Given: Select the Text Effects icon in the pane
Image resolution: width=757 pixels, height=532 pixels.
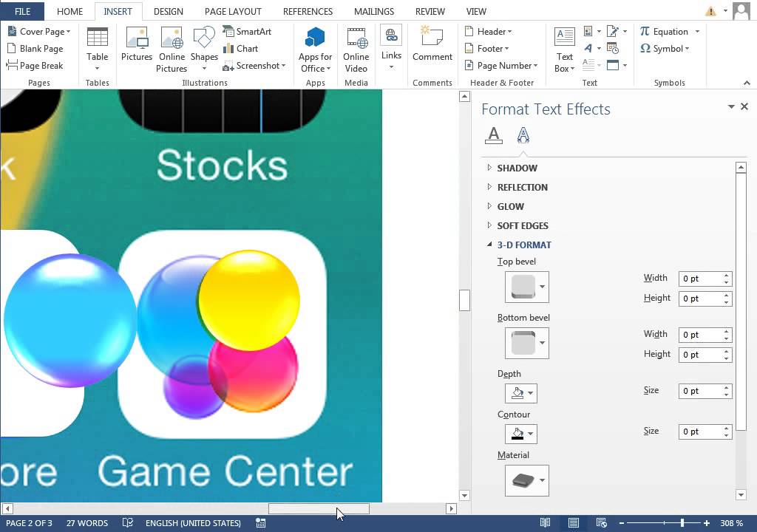Looking at the screenshot, I should pyautogui.click(x=523, y=135).
